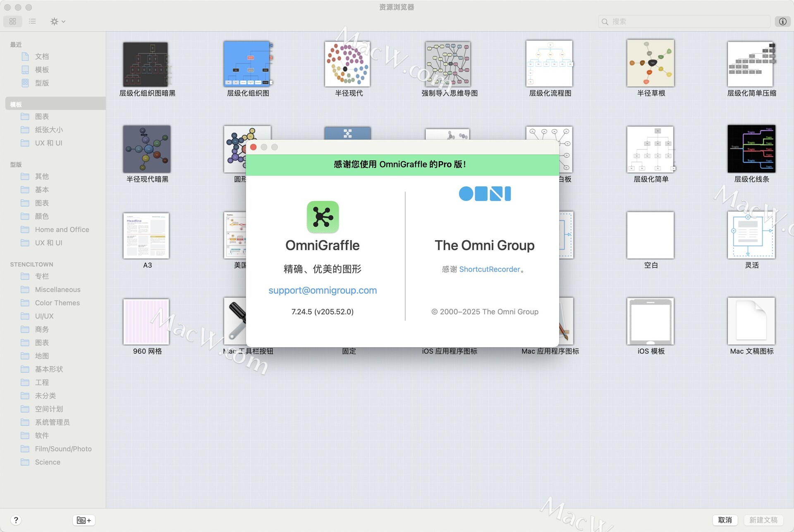Click the Omni logo in dialog

[x=485, y=193]
